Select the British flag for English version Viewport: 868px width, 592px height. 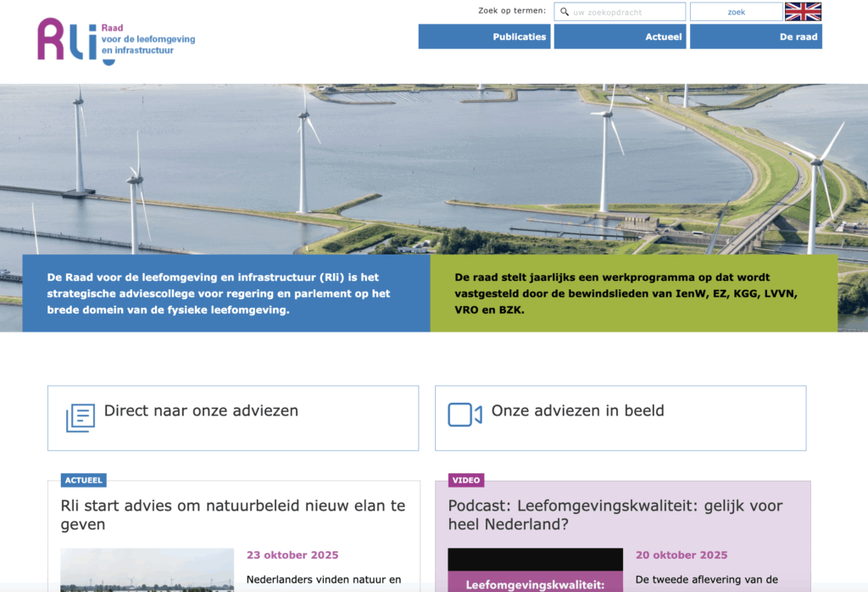click(x=803, y=12)
